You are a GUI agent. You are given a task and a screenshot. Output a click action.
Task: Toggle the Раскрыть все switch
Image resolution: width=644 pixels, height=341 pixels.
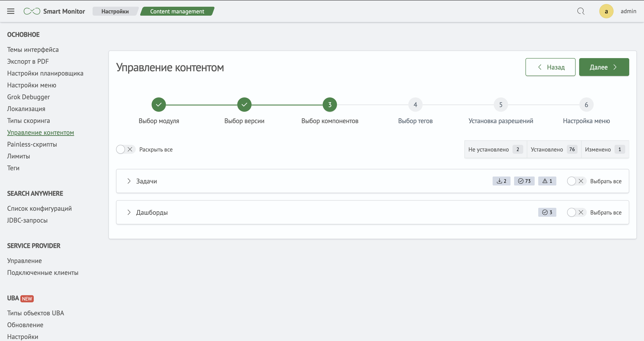pyautogui.click(x=125, y=149)
